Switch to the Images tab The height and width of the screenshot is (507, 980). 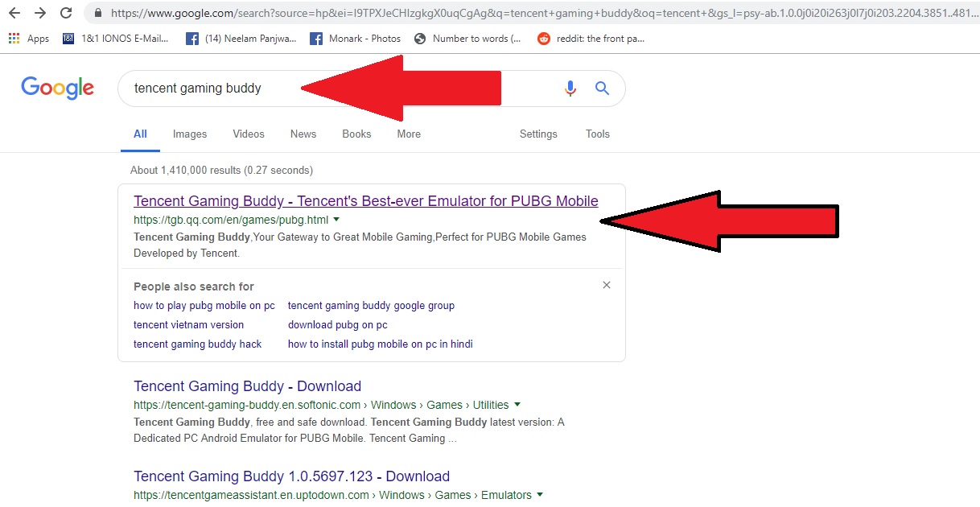tap(190, 134)
